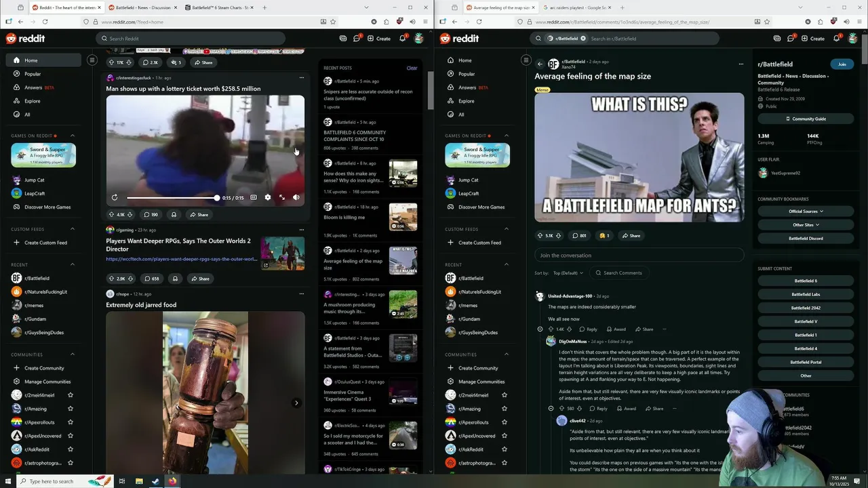Open the Community Guide

(x=806, y=119)
